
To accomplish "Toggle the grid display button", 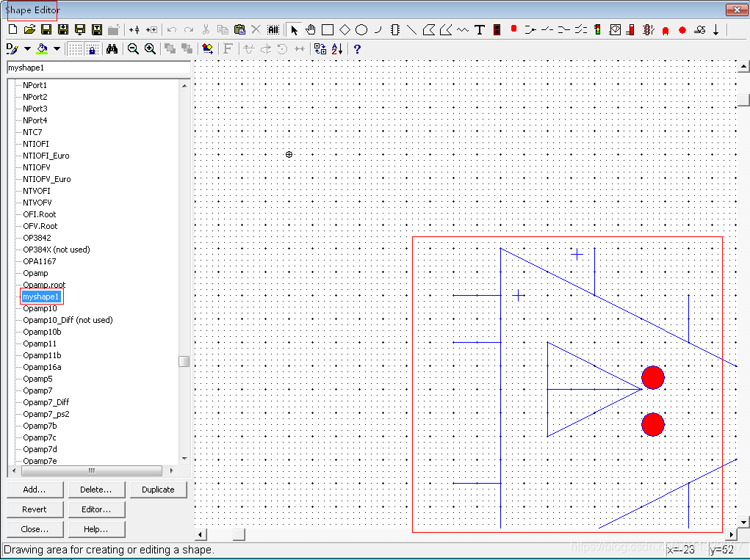I will point(76,48).
